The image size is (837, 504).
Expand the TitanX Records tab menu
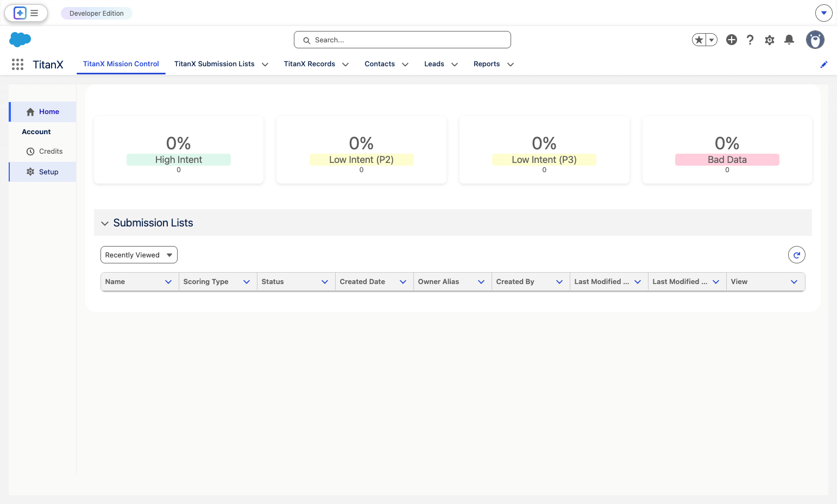pos(345,64)
